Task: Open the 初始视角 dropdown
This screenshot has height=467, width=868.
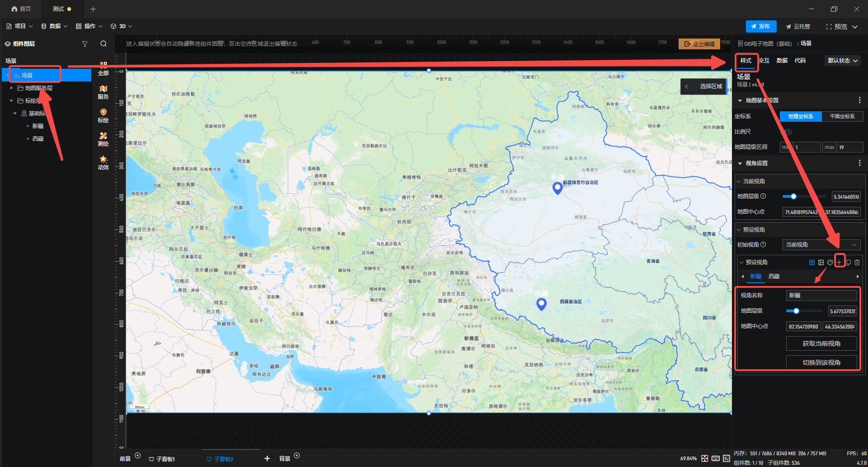Action: (821, 245)
